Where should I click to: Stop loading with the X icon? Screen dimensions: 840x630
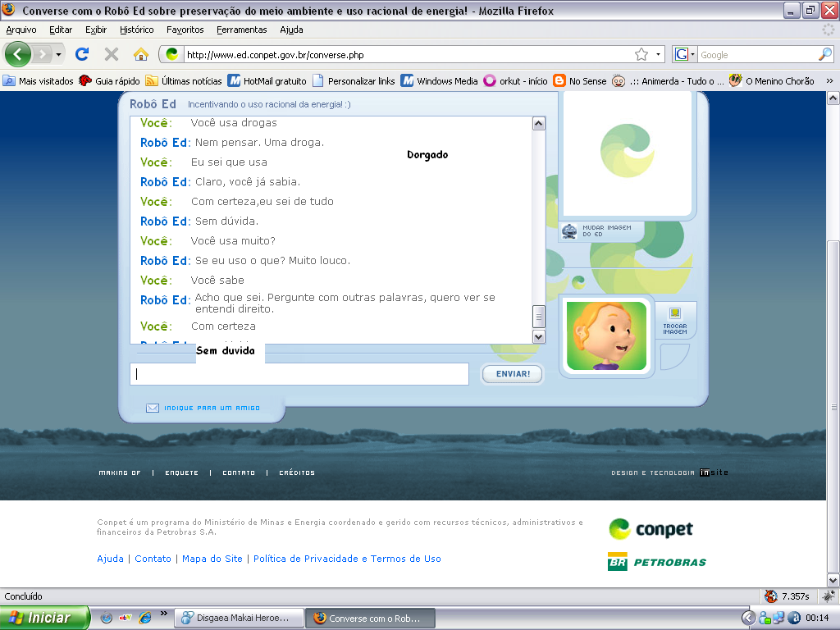click(x=112, y=54)
